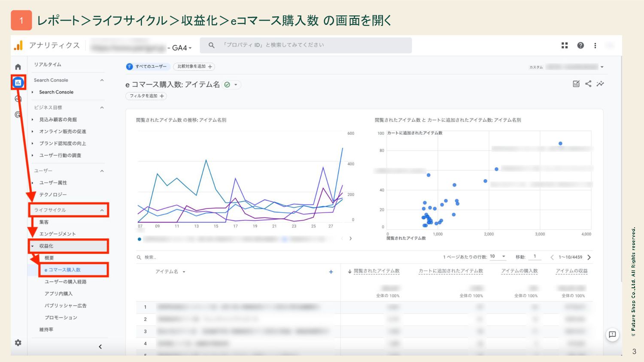This screenshot has width=644, height=362.
Task: Open the Admin settings gear icon
Action: [x=18, y=343]
